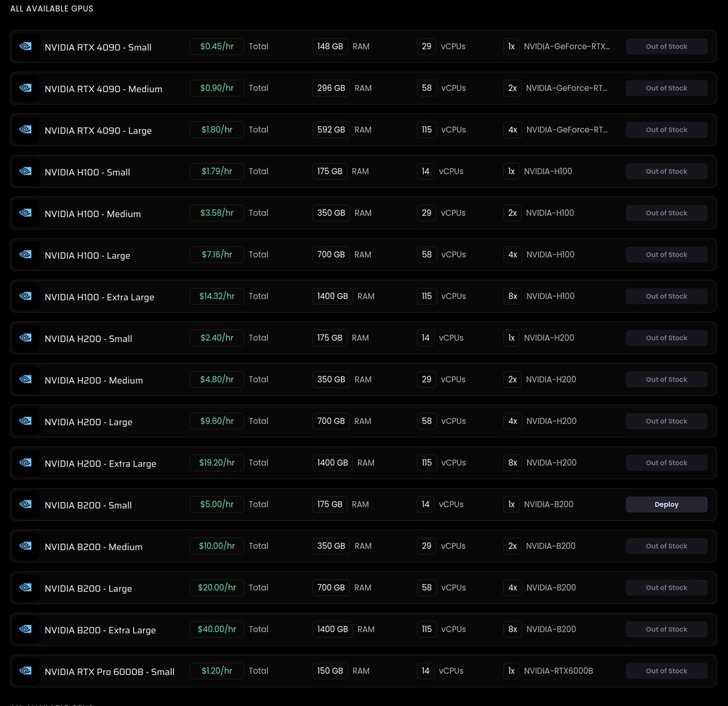Click the NVIDIA icon for H100 - Medium
Image resolution: width=728 pixels, height=706 pixels.
(x=25, y=213)
